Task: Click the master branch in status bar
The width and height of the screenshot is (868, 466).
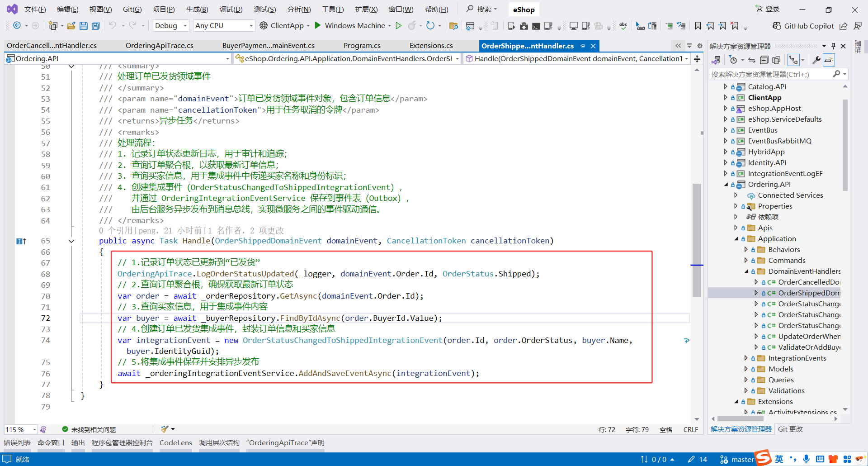Action: (737, 459)
